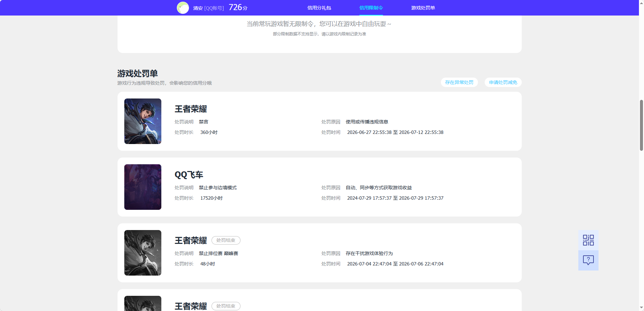The width and height of the screenshot is (644, 311).
Task: Click 存在干扰游戏体验行为 reason text
Action: [369, 253]
